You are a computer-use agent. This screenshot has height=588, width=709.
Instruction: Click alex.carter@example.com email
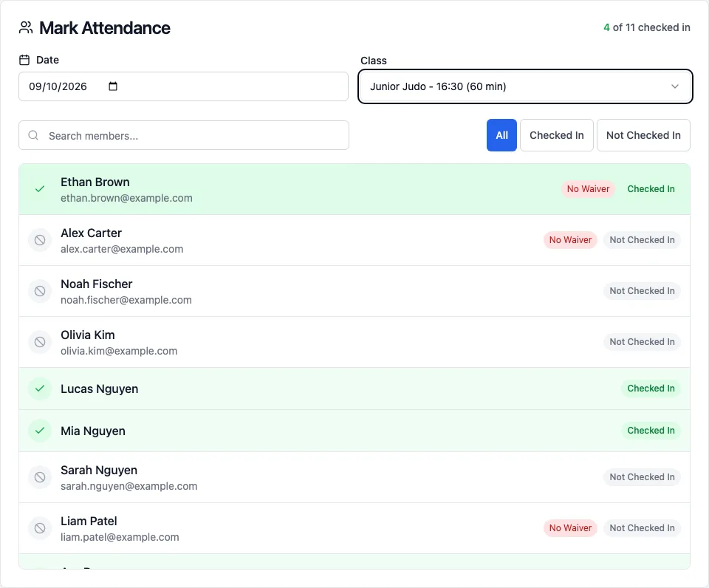pyautogui.click(x=122, y=249)
